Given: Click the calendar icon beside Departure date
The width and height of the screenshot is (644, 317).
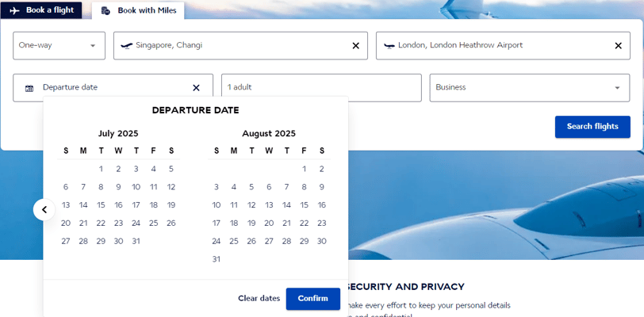Looking at the screenshot, I should coord(29,88).
